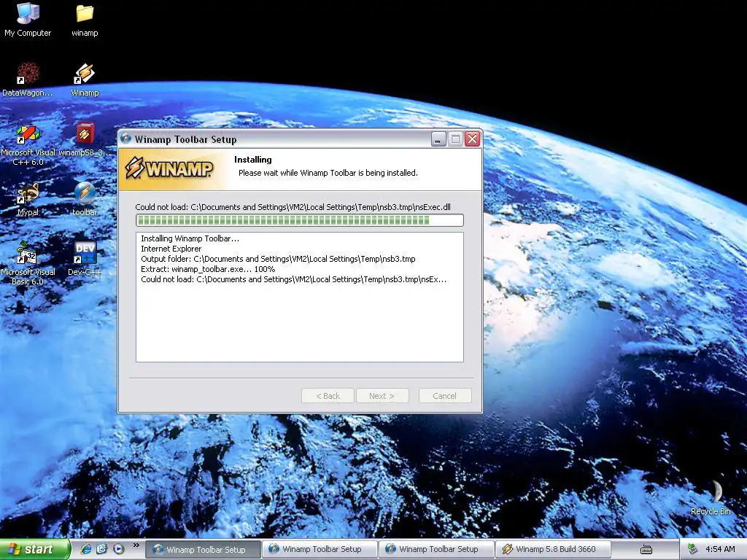Select the winamp folder on the desktop
Screen dimensions: 747x560
(85, 20)
